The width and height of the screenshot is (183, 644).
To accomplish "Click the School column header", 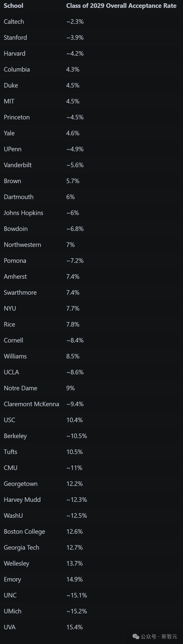I will point(13,6).
